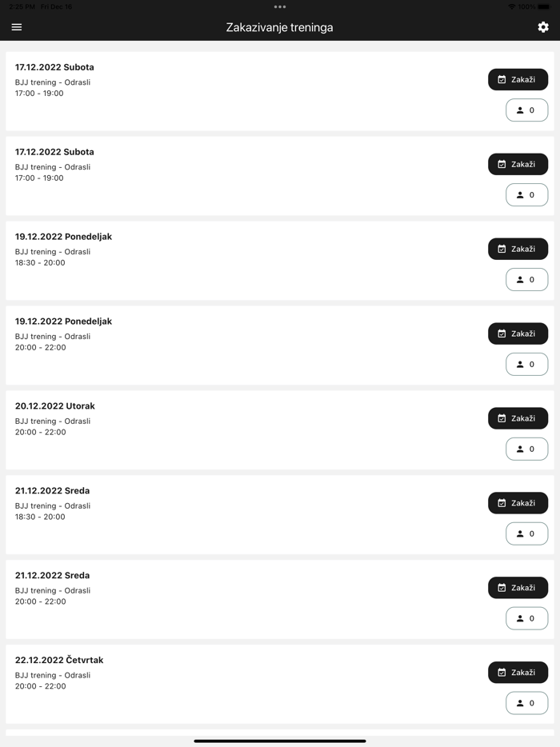Reserve the Ponedeljak 20:00 - 22:00 session
This screenshot has width=560, height=747.
[x=518, y=334]
